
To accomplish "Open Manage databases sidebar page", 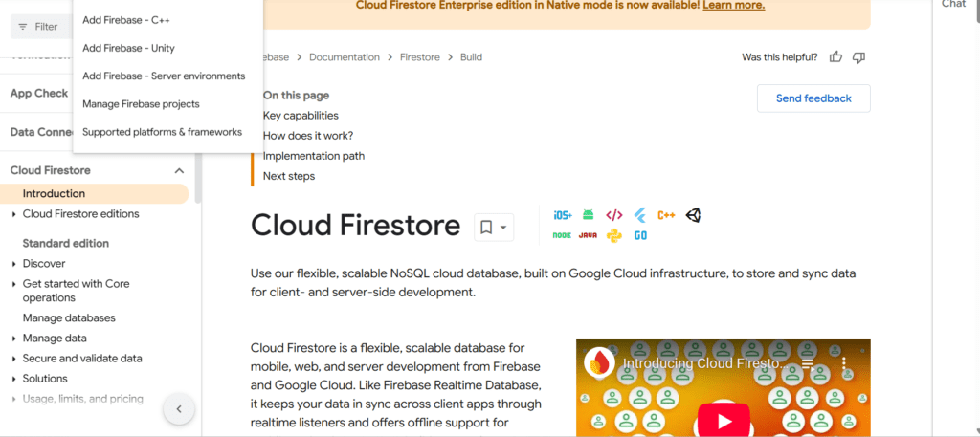I will pos(69,318).
